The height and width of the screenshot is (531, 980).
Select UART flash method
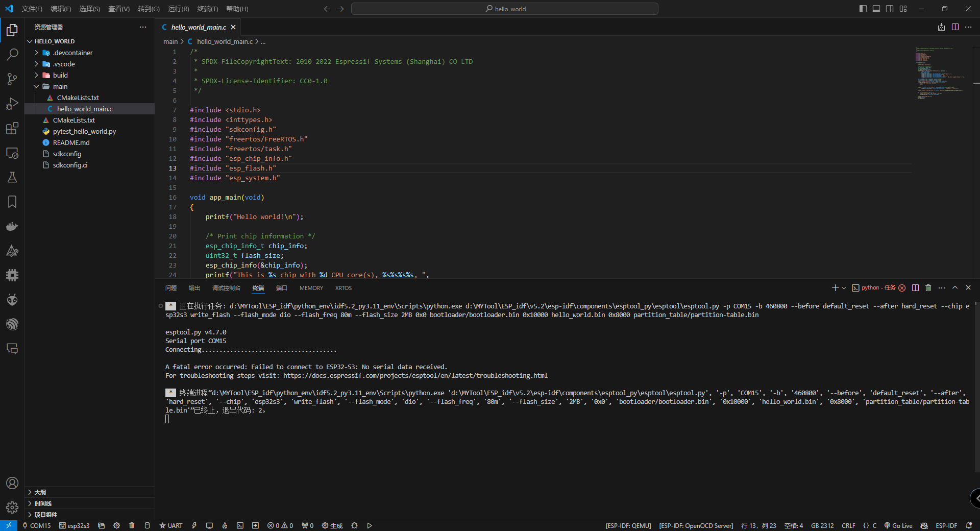[170, 525]
